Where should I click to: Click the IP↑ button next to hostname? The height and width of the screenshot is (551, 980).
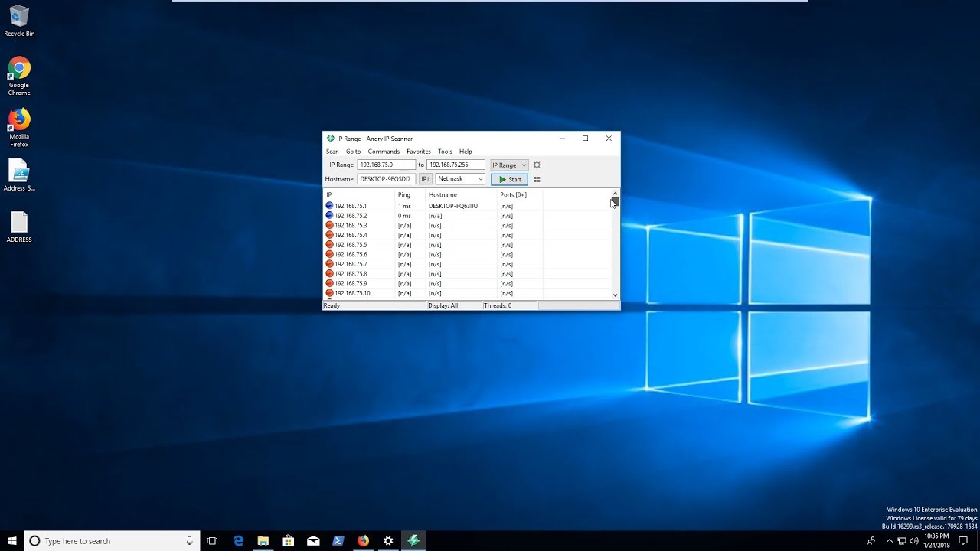coord(426,179)
